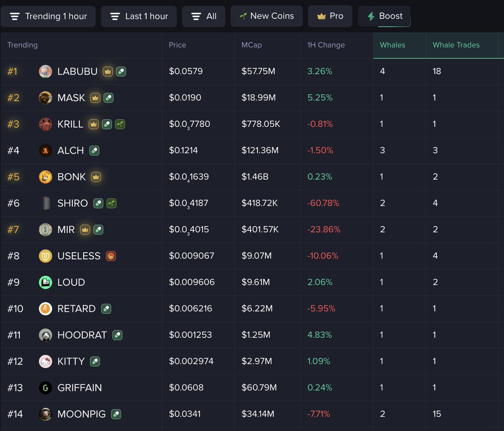Click the USELESS coin avatar

pyautogui.click(x=45, y=256)
